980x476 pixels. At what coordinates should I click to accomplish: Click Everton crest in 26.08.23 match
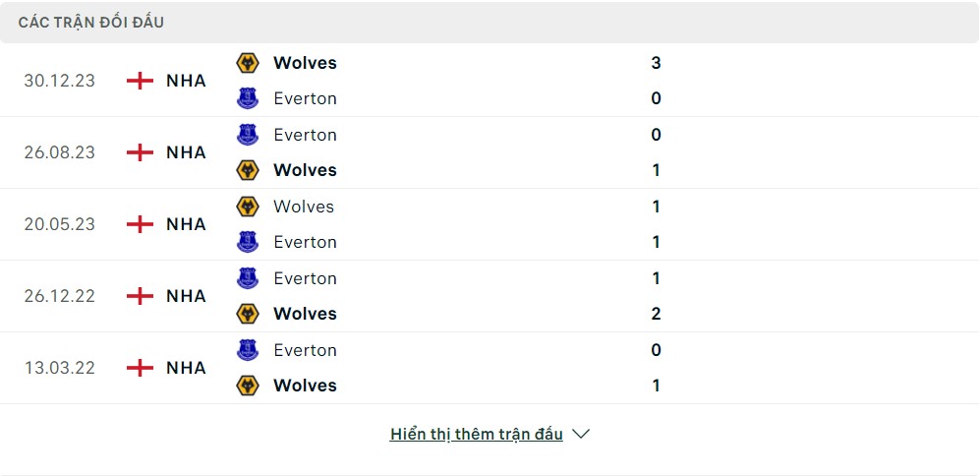coord(248,135)
